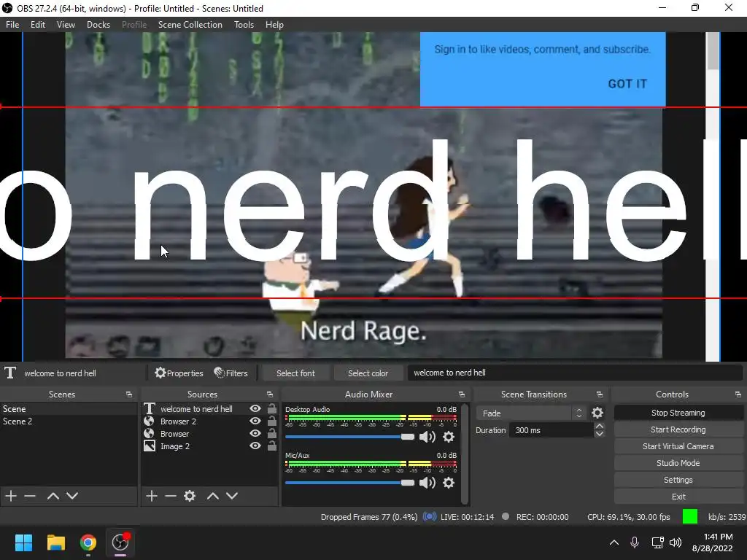Start the Virtual Camera
Screen dimensions: 747x560
(678, 446)
